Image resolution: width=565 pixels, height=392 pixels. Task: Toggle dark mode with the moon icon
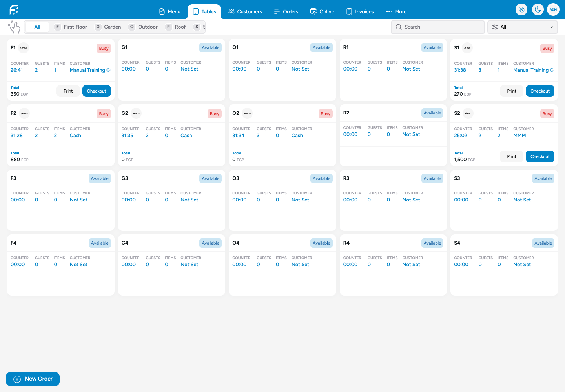coord(538,9)
